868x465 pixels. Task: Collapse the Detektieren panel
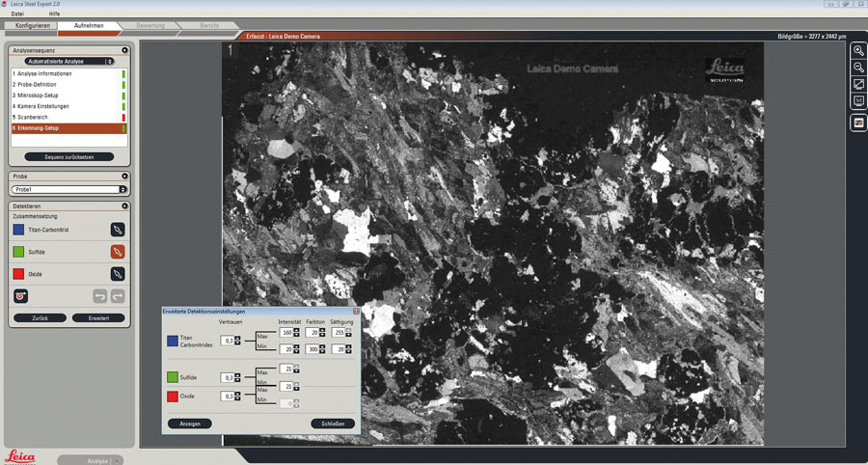(124, 206)
